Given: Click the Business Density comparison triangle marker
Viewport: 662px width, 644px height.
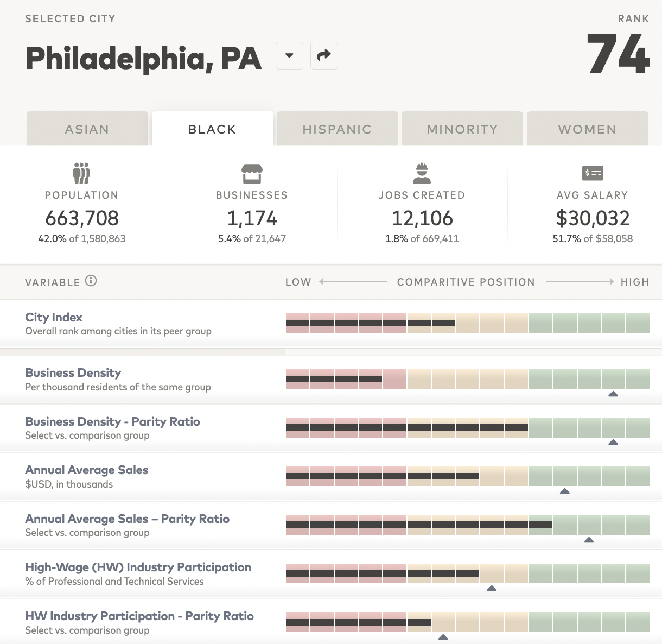Looking at the screenshot, I should 613,393.
